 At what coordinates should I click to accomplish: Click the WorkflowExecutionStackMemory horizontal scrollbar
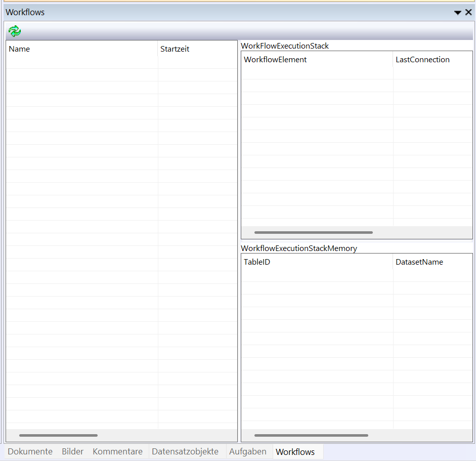point(311,435)
